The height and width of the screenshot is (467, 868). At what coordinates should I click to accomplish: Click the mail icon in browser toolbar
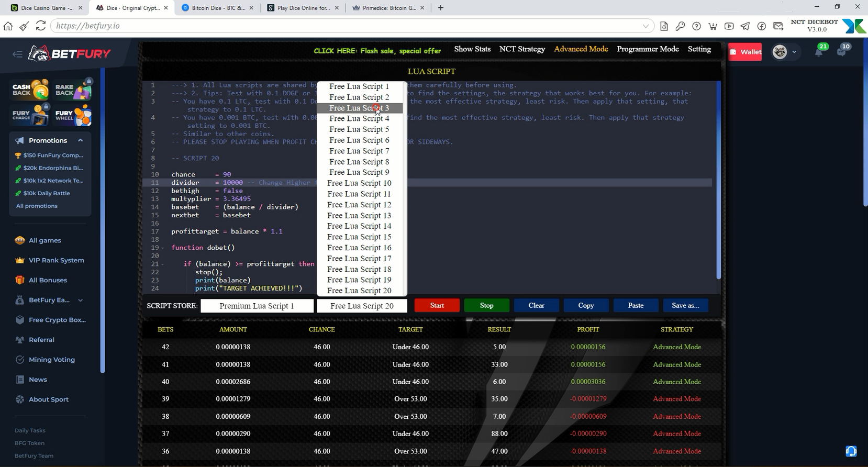coord(778,26)
